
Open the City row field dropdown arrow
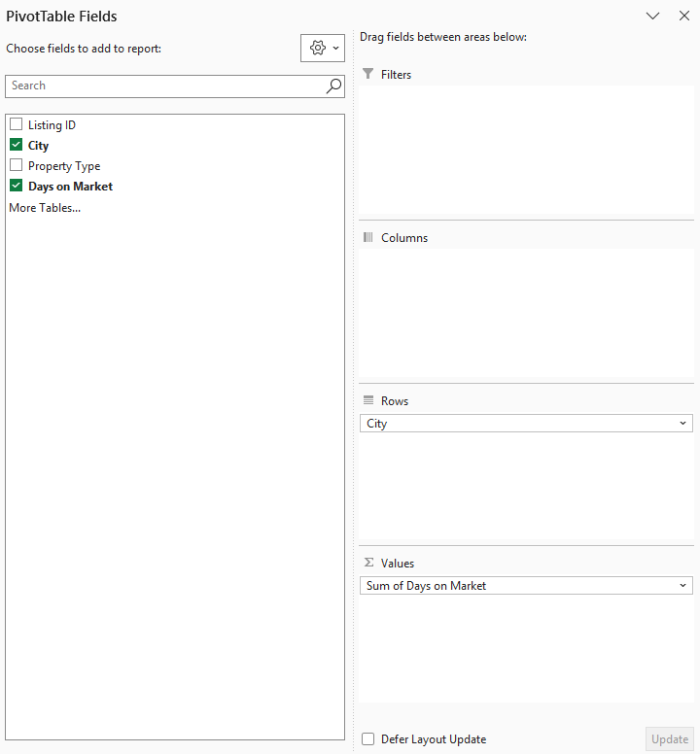682,424
